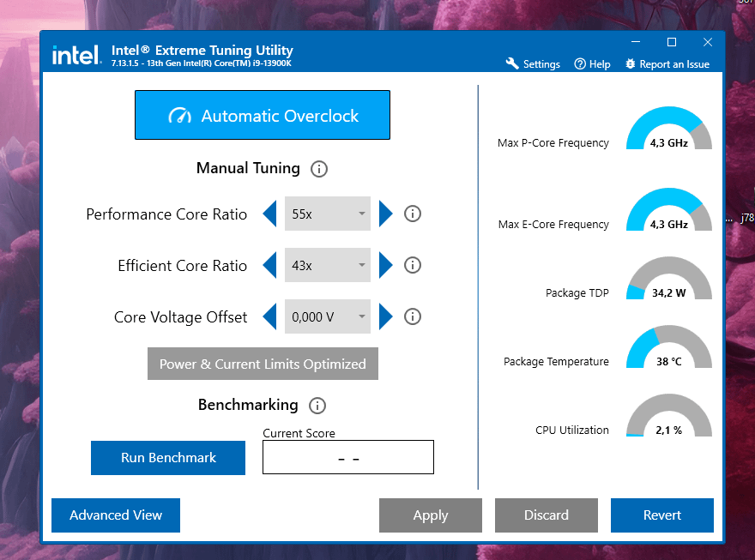755x560 pixels.
Task: Click the CPU Utilization gauge
Action: click(x=669, y=415)
